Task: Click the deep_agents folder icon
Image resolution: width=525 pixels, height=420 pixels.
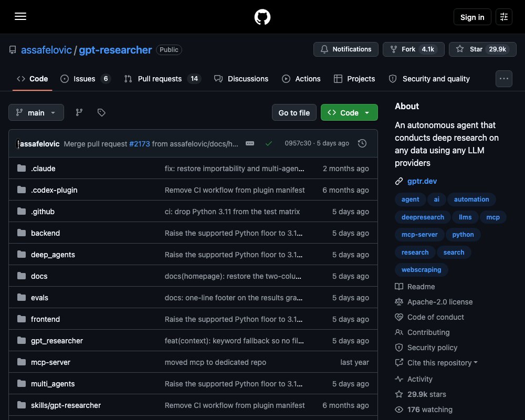Action: [22, 254]
